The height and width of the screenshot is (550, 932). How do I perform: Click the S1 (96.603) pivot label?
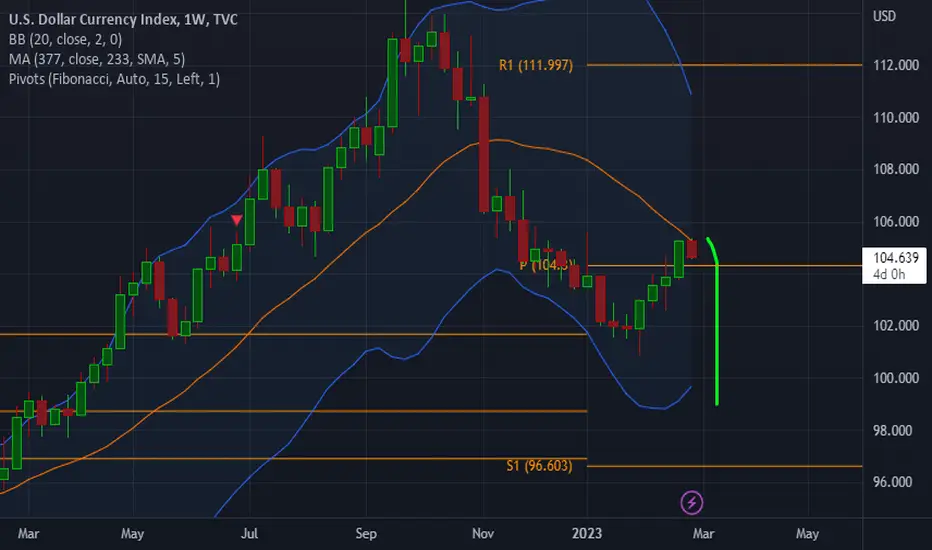coord(539,466)
